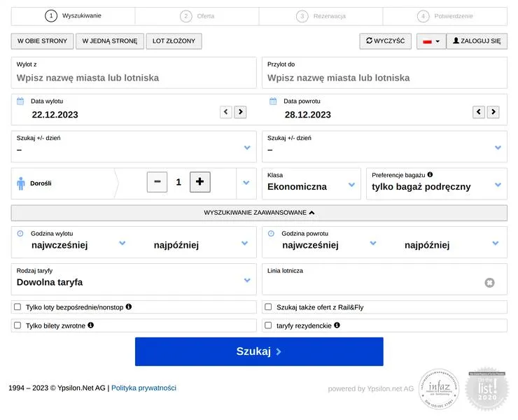Check the taryfy rezydenckie option
518x420 pixels.
click(x=268, y=325)
